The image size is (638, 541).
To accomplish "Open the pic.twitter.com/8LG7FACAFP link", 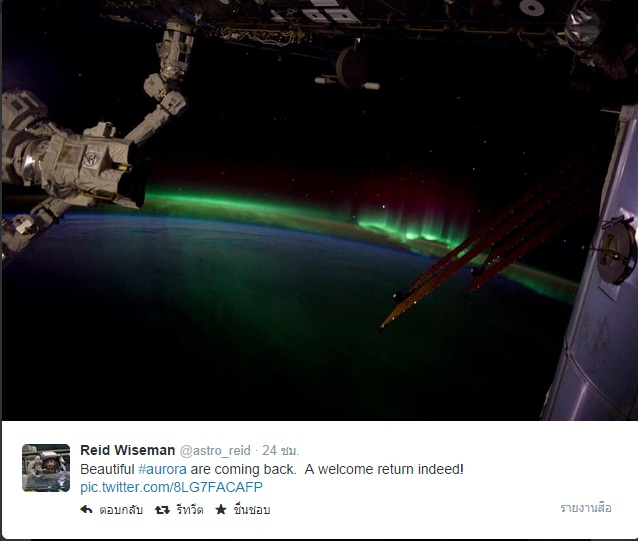I will point(171,487).
